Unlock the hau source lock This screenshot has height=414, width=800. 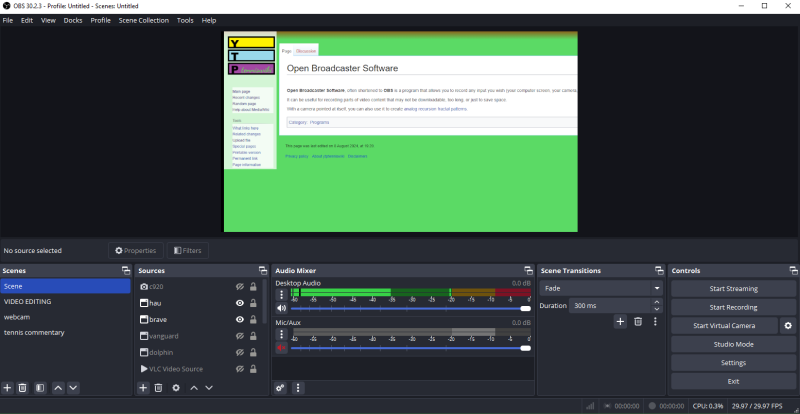[253, 303]
